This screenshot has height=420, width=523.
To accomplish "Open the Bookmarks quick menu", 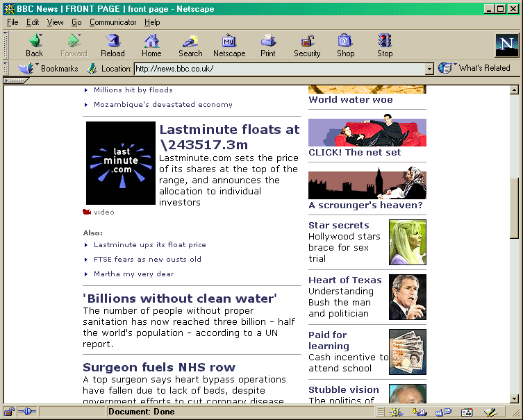I will click(48, 68).
